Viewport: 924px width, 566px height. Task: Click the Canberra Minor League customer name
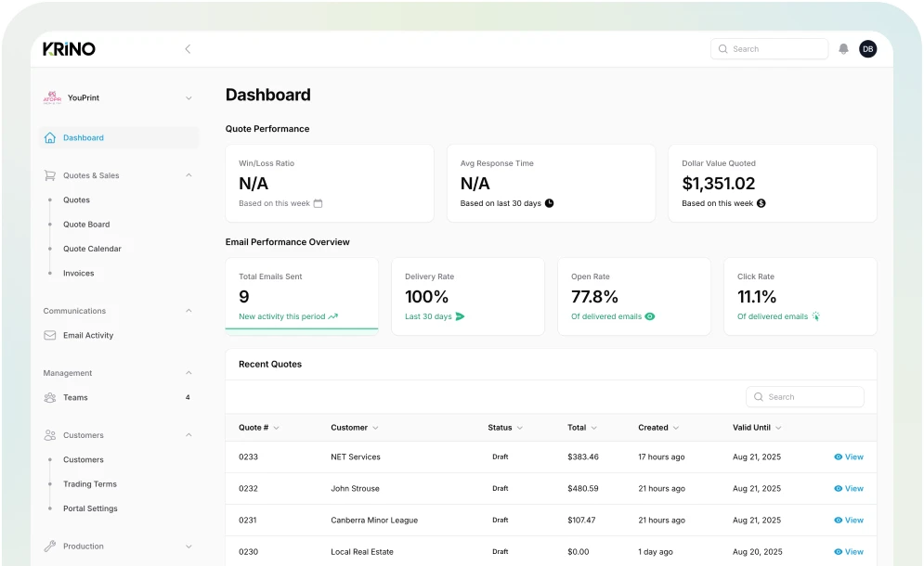(x=374, y=521)
